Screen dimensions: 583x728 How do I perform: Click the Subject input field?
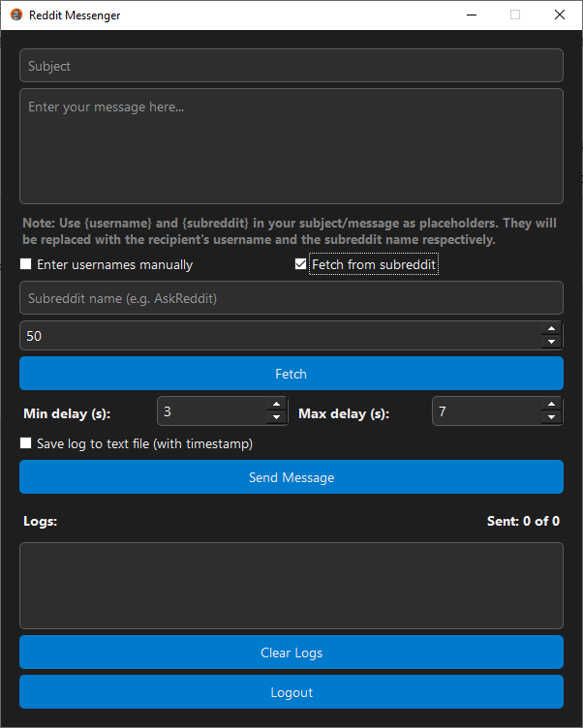291,66
